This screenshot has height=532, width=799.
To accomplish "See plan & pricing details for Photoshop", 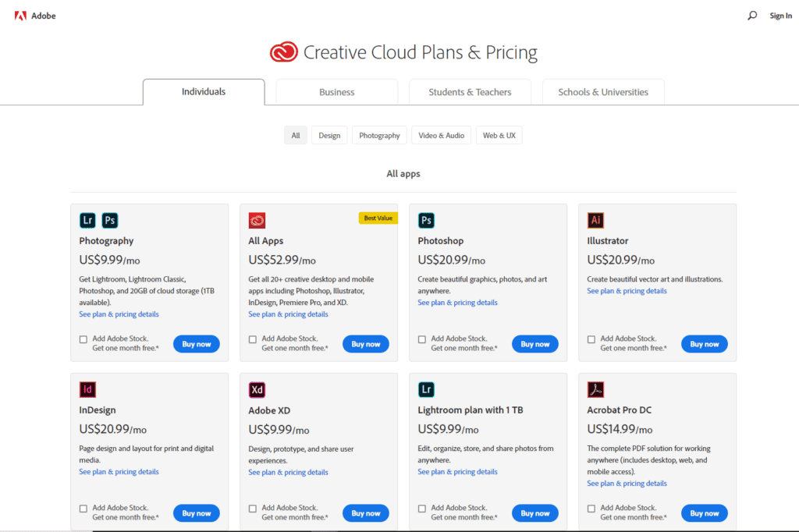I will [457, 303].
